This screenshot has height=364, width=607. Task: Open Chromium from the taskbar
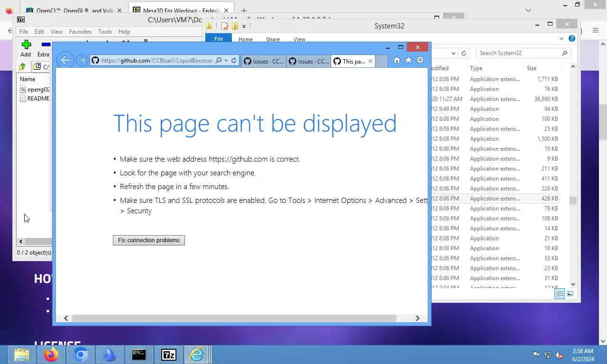tap(80, 355)
